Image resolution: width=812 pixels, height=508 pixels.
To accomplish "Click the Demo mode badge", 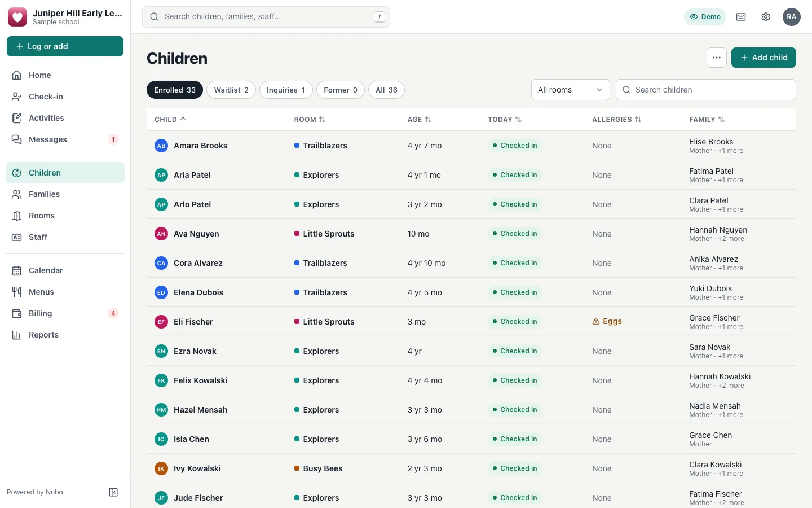I will [705, 17].
